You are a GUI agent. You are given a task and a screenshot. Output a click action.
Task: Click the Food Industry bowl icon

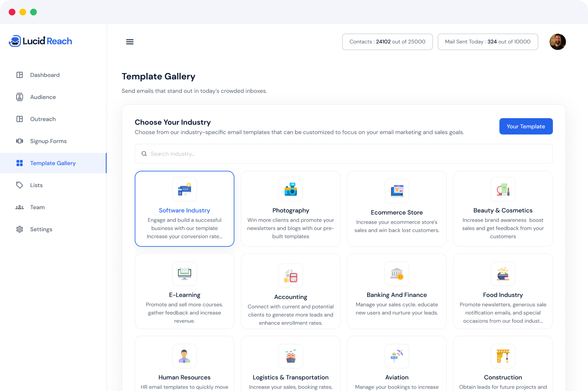(503, 274)
